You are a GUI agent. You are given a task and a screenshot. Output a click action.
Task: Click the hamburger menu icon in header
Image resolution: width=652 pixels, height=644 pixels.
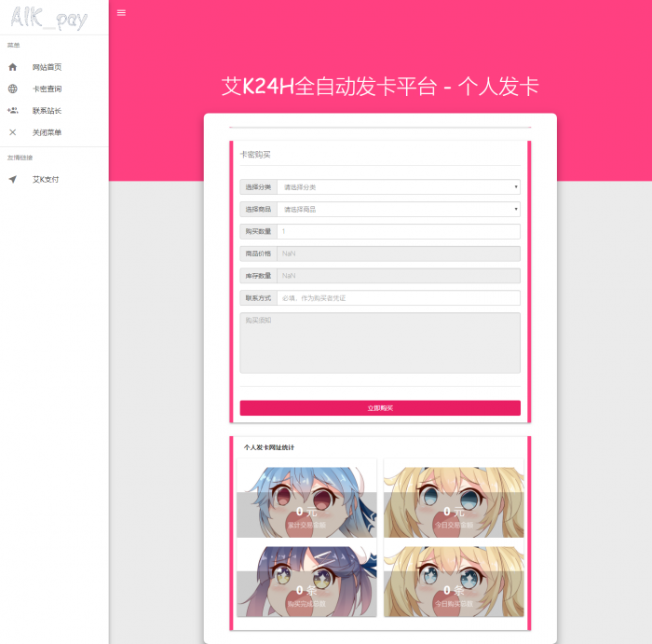pyautogui.click(x=121, y=13)
